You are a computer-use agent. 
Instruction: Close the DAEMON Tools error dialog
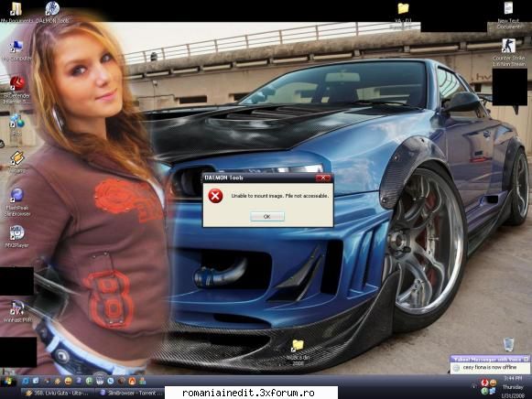[x=323, y=178]
